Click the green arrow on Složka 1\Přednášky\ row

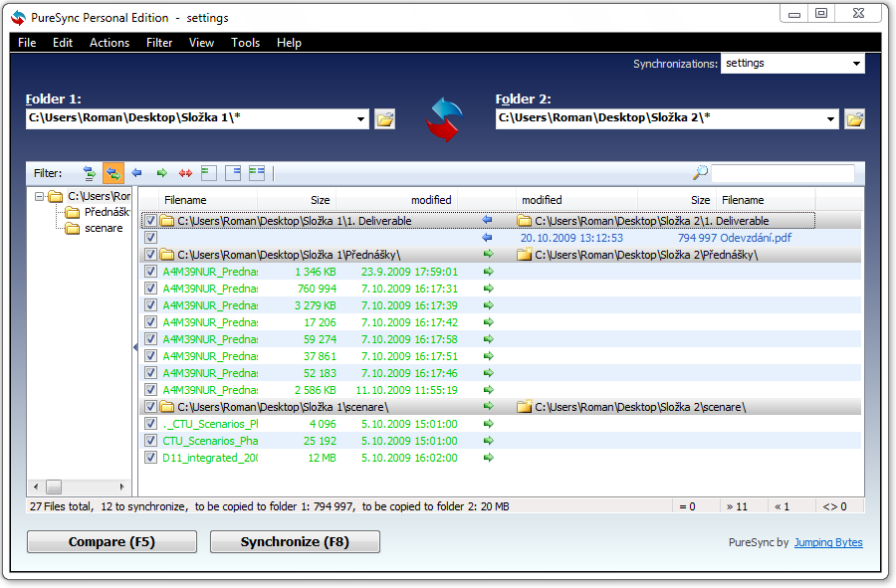tap(489, 254)
